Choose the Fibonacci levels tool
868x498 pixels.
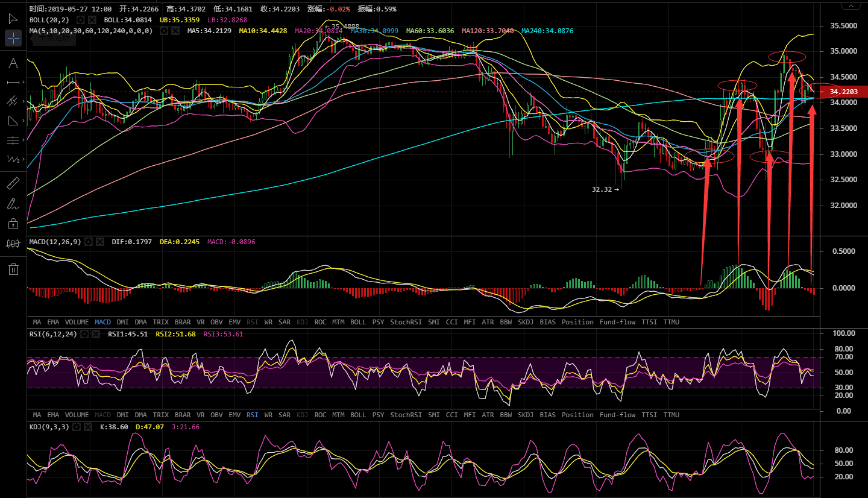click(x=13, y=140)
